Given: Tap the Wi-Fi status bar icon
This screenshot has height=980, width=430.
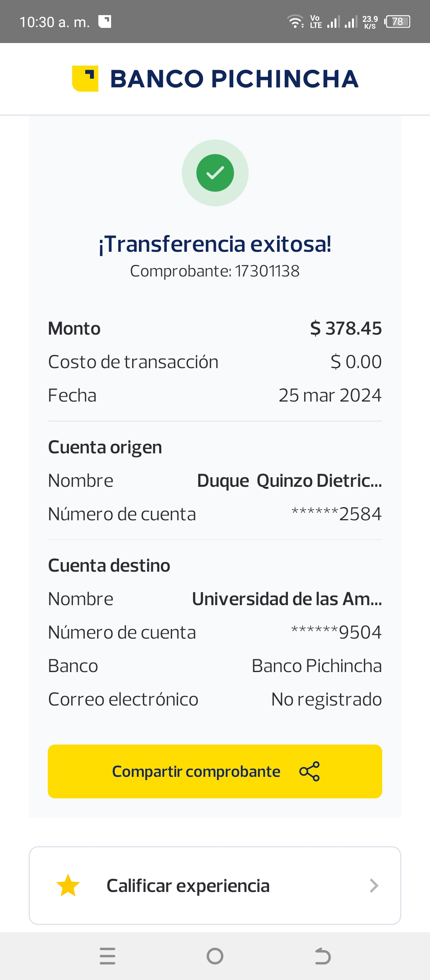Looking at the screenshot, I should point(295,22).
